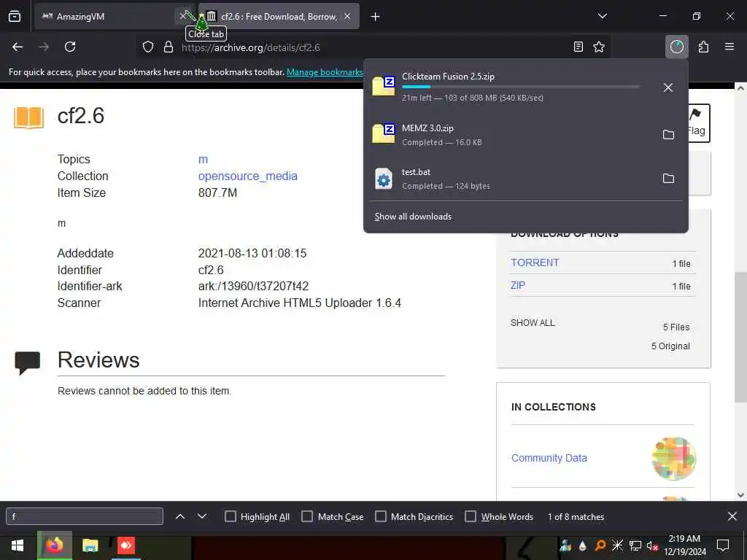
Task: Focus the find-in-page input field
Action: coord(85,516)
